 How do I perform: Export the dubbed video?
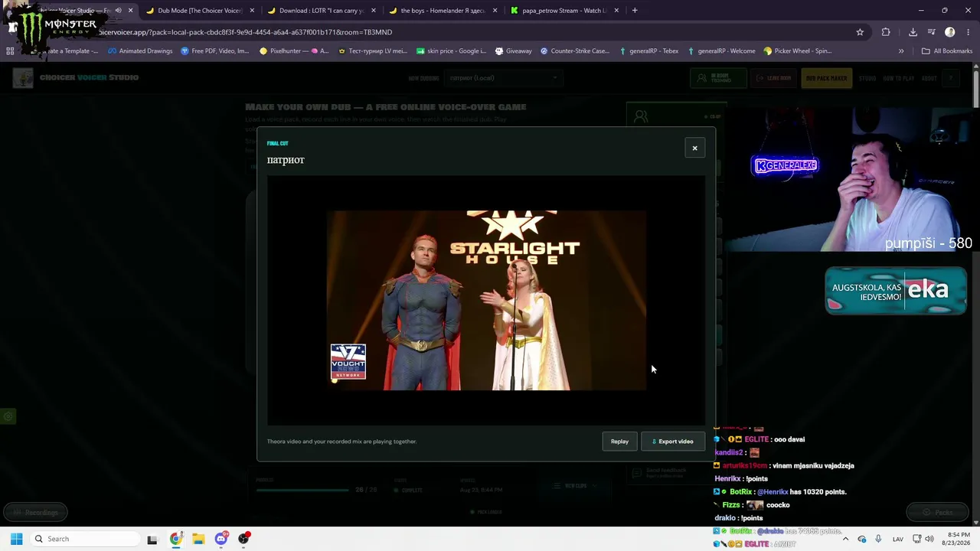point(673,442)
